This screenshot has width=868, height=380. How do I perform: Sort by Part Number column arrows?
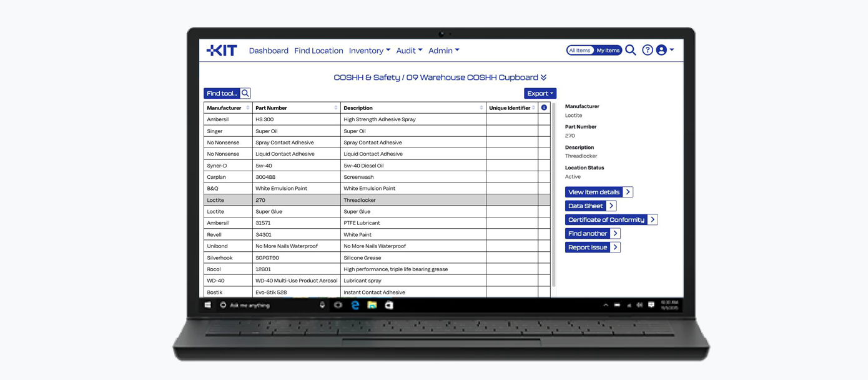coord(336,107)
